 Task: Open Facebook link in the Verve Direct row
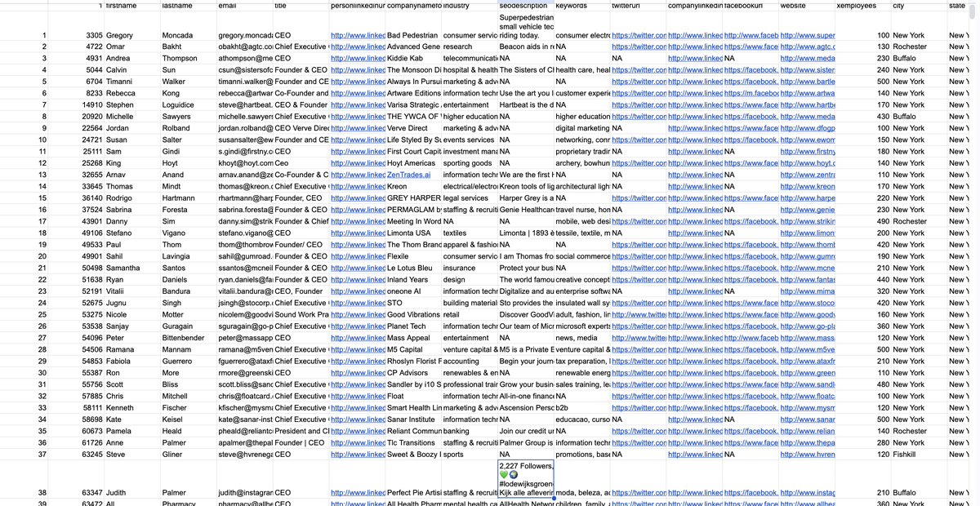point(751,128)
